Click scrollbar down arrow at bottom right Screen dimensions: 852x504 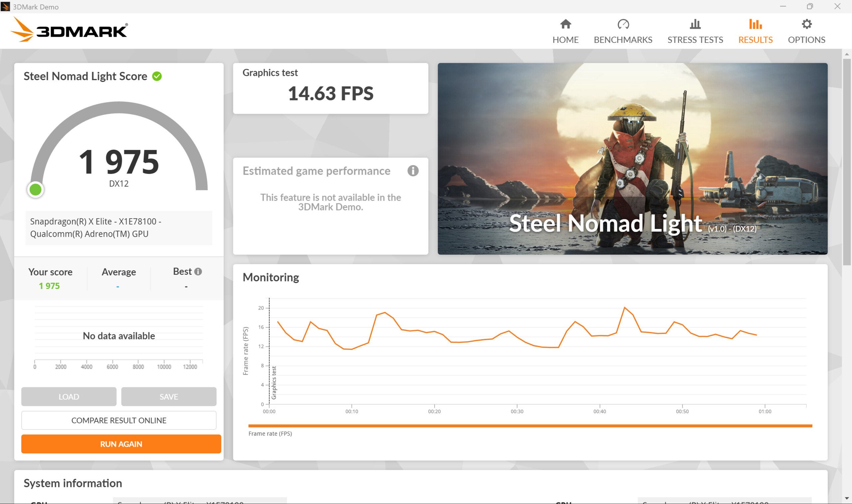(846, 498)
